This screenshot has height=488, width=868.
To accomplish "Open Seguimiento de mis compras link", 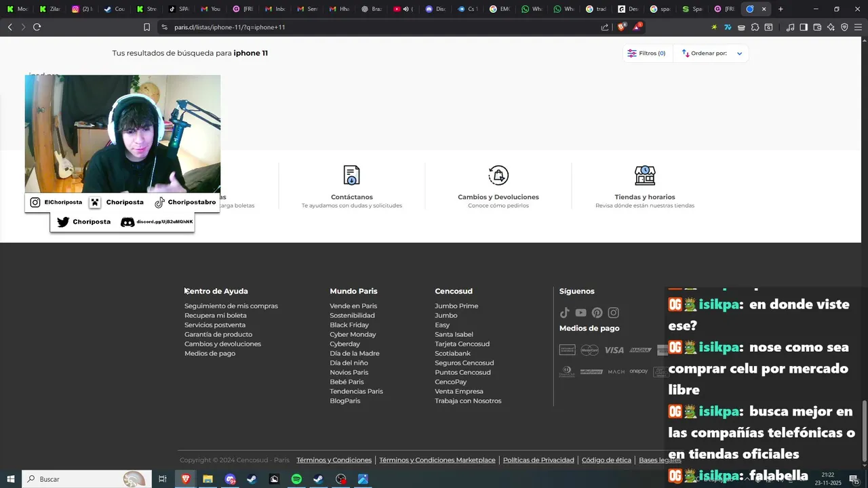I will click(x=231, y=306).
